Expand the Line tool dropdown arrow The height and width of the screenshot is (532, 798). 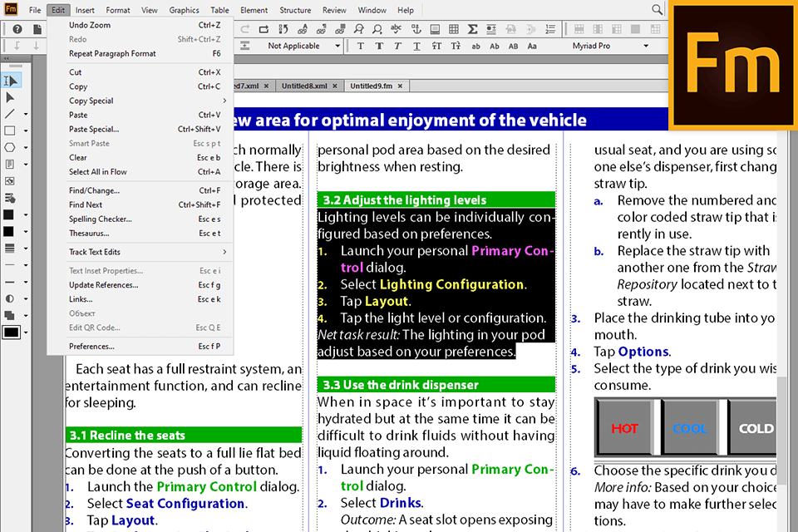coord(26,115)
